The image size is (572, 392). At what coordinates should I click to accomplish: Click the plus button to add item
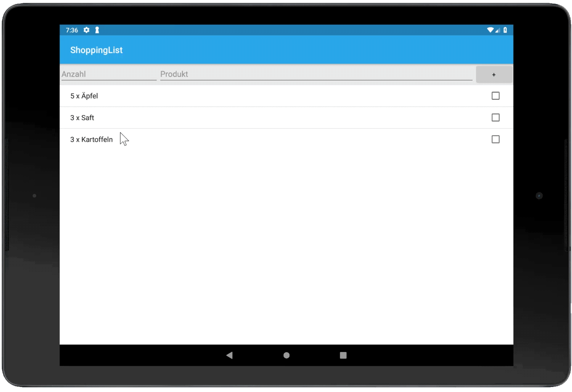[x=494, y=74]
